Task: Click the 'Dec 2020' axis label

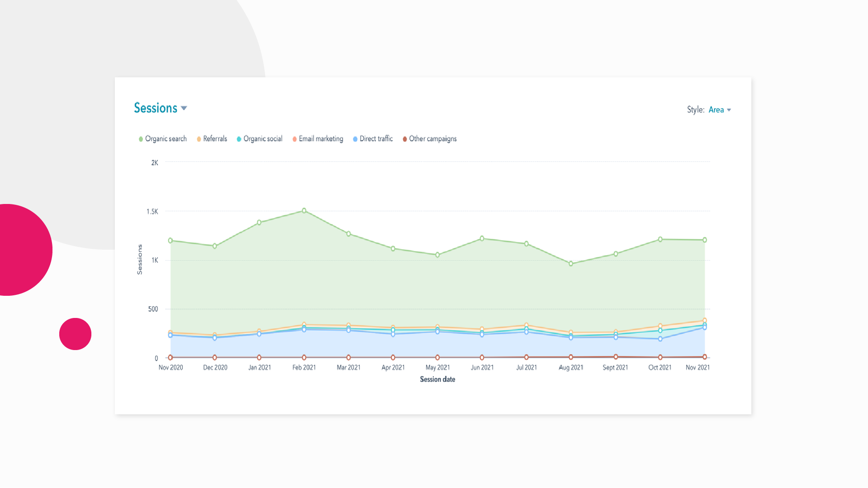Action: click(215, 368)
